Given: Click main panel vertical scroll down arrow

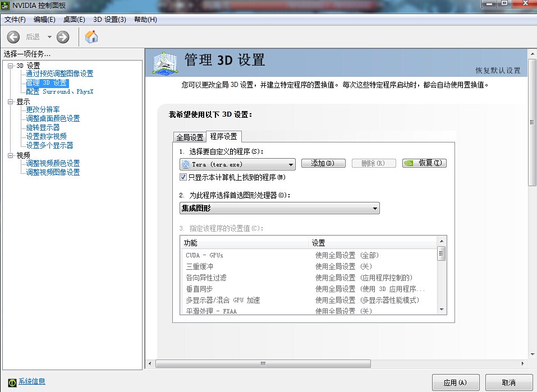Looking at the screenshot, I should 532,354.
